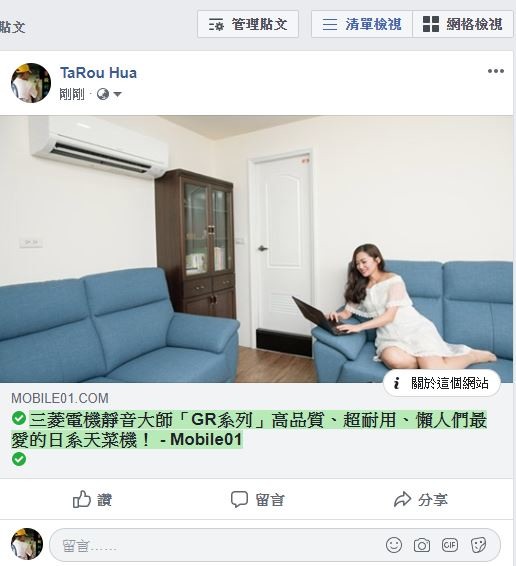
Task: Click the 分享 share arrow icon
Action: point(402,500)
